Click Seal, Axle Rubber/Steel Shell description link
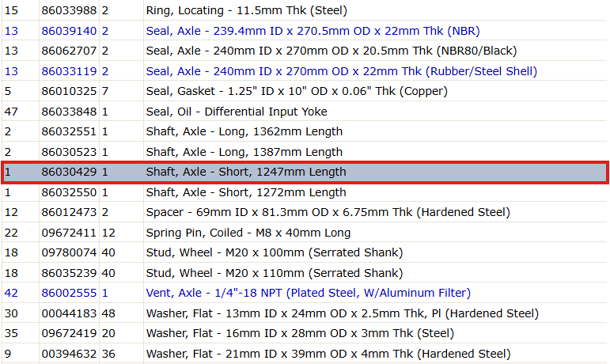610x364 pixels. point(342,71)
